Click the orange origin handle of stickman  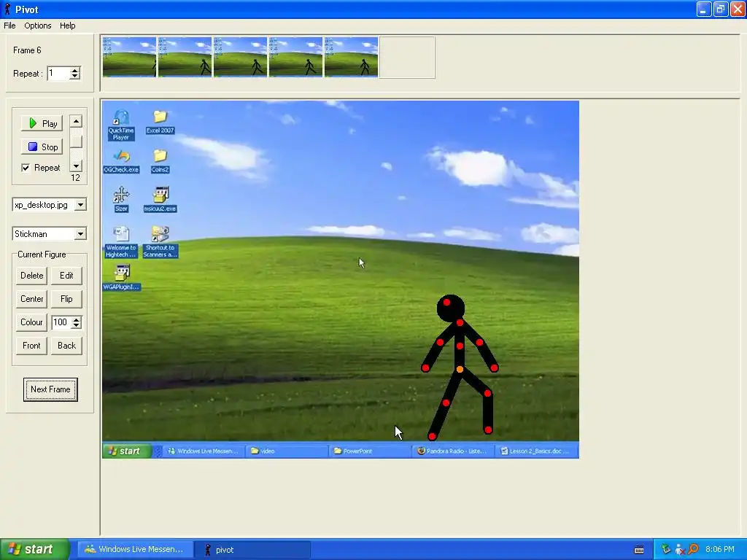[460, 369]
